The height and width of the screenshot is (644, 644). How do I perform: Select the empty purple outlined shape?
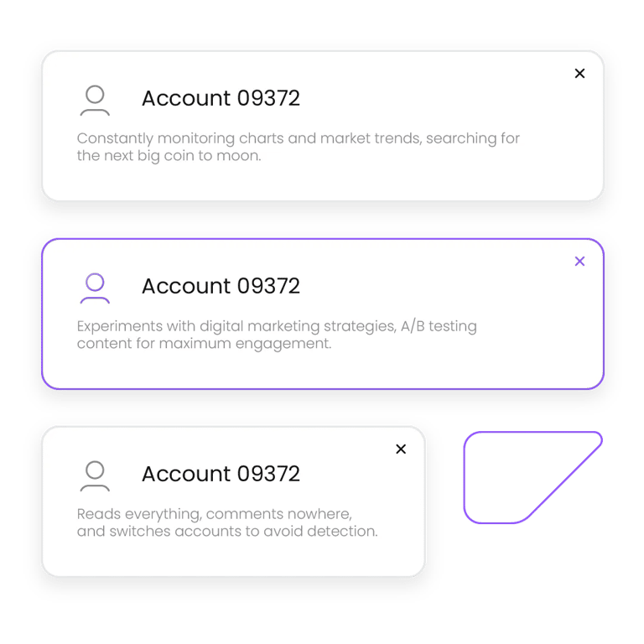pyautogui.click(x=532, y=477)
